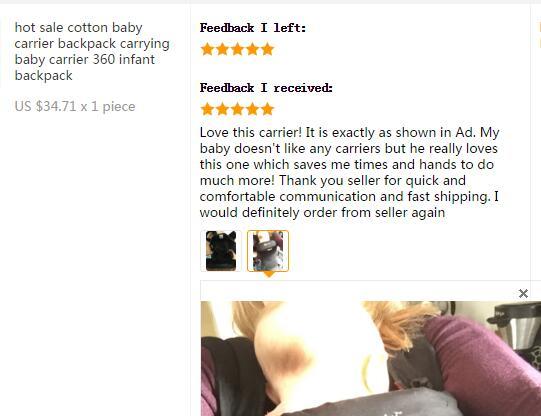Click the enlarged baby carrier photo
Screen dimensions: 541x416
(371, 358)
